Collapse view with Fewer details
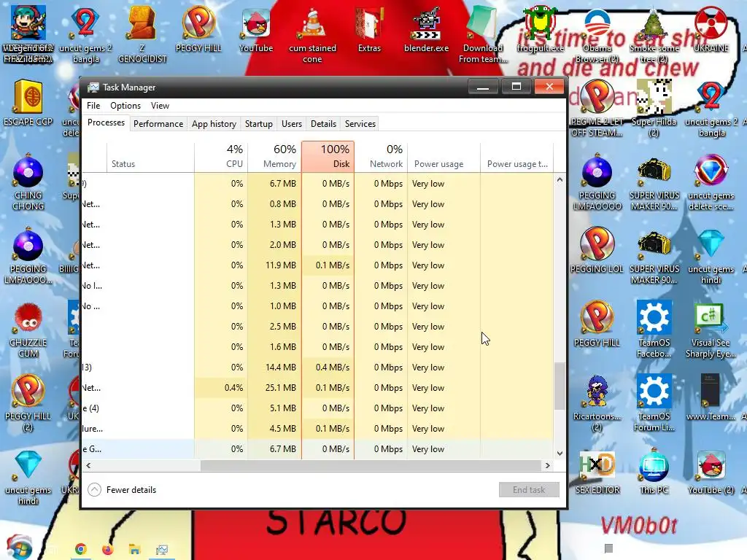747x560 pixels. click(123, 489)
